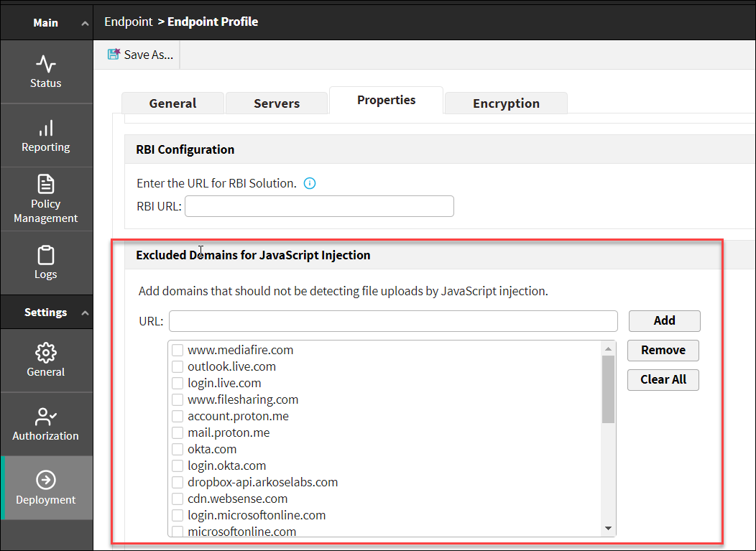The width and height of the screenshot is (756, 551).
Task: Select the Deployment sidebar item
Action: tap(46, 488)
